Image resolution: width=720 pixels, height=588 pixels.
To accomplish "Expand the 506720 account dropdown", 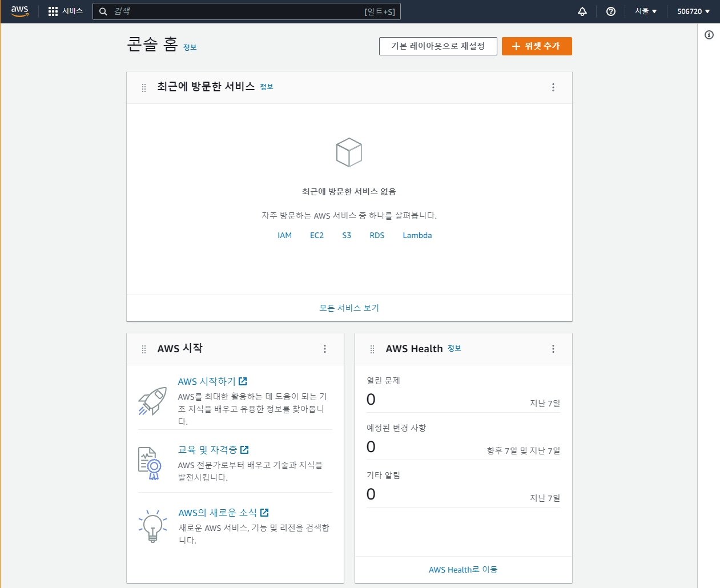I will coord(693,11).
